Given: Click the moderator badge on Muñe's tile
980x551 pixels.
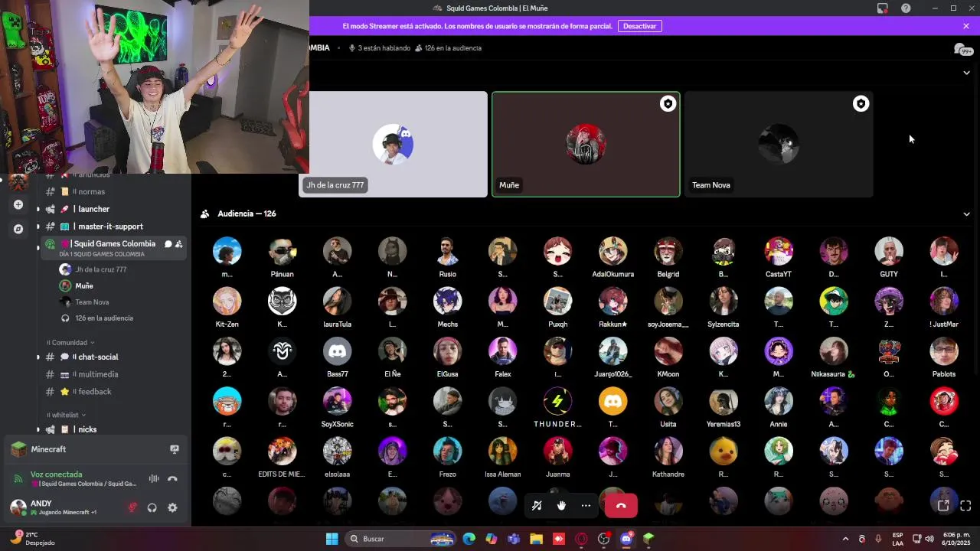Looking at the screenshot, I should (668, 104).
